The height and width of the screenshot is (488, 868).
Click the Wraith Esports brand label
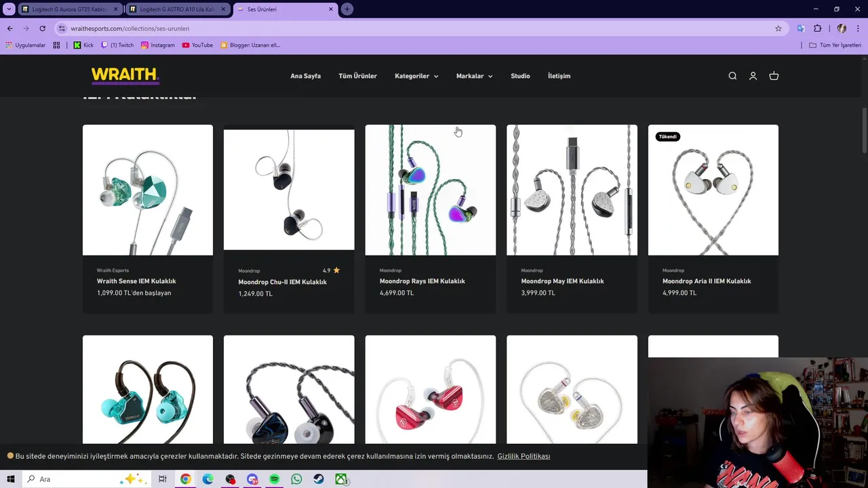[x=113, y=270]
